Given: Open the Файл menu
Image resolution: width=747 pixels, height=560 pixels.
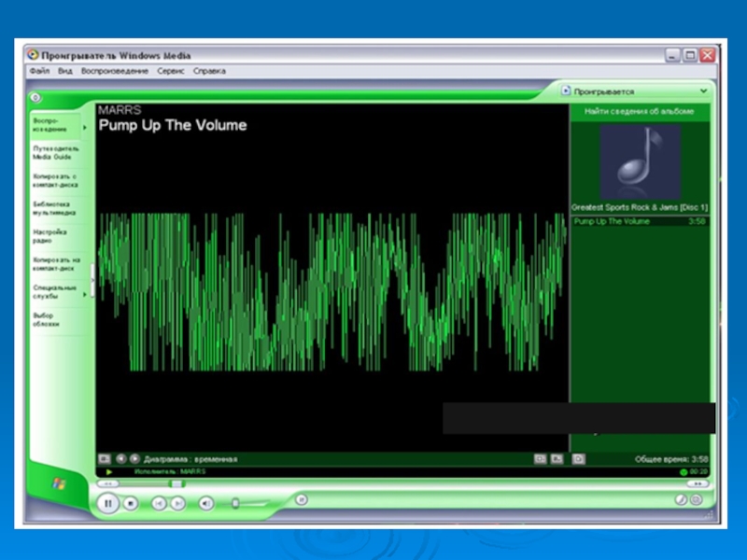Looking at the screenshot, I should pos(39,71).
